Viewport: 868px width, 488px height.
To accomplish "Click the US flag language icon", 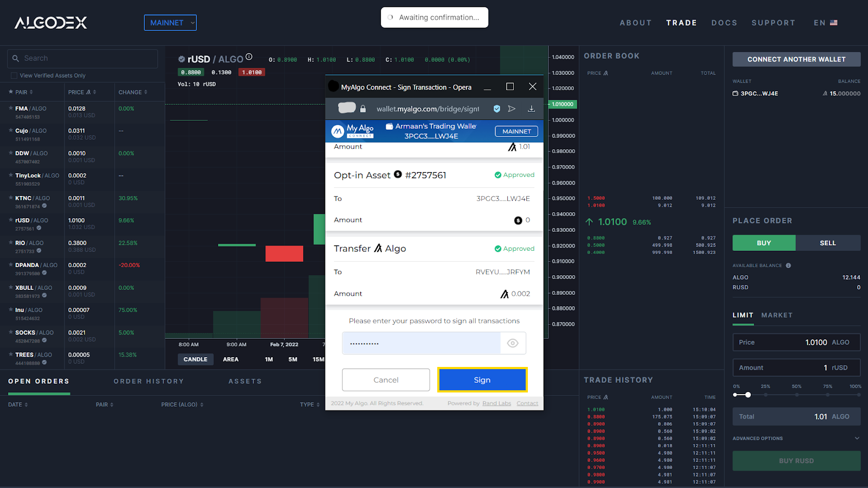I will pos(834,23).
